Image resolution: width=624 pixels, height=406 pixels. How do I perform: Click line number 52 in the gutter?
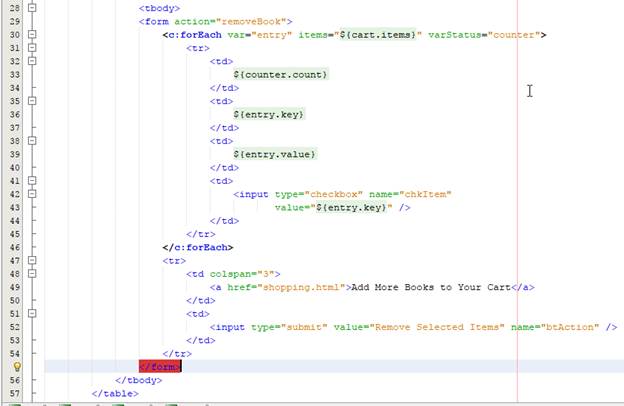[x=15, y=327]
